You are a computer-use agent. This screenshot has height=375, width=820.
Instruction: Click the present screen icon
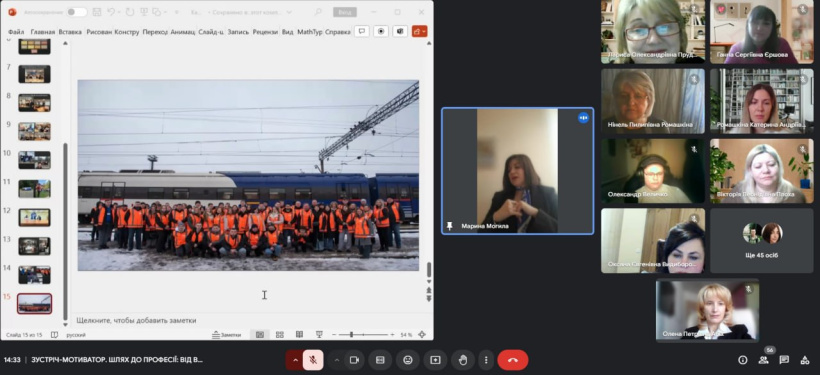pos(435,360)
